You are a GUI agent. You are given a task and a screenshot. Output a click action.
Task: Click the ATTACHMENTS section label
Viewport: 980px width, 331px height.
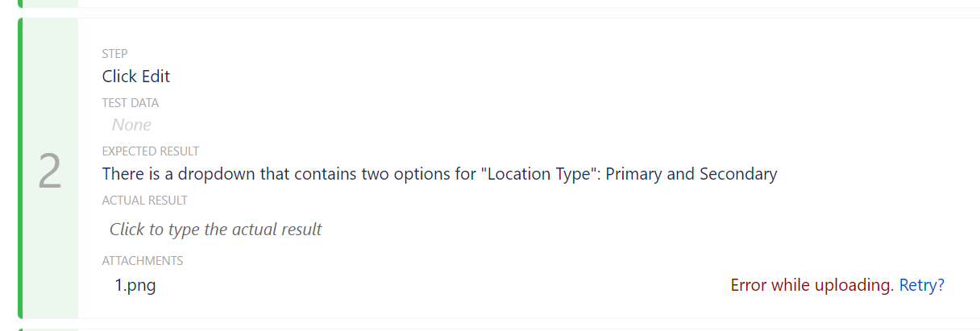coord(142,261)
